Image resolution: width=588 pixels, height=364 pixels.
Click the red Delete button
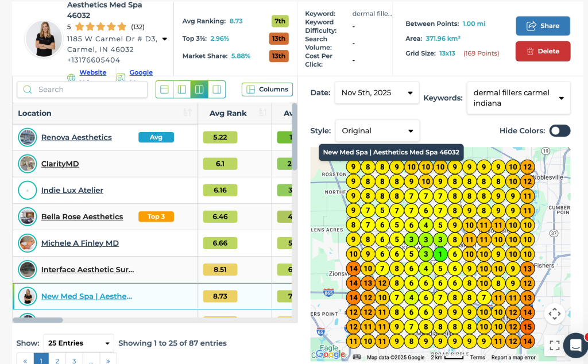tap(543, 51)
